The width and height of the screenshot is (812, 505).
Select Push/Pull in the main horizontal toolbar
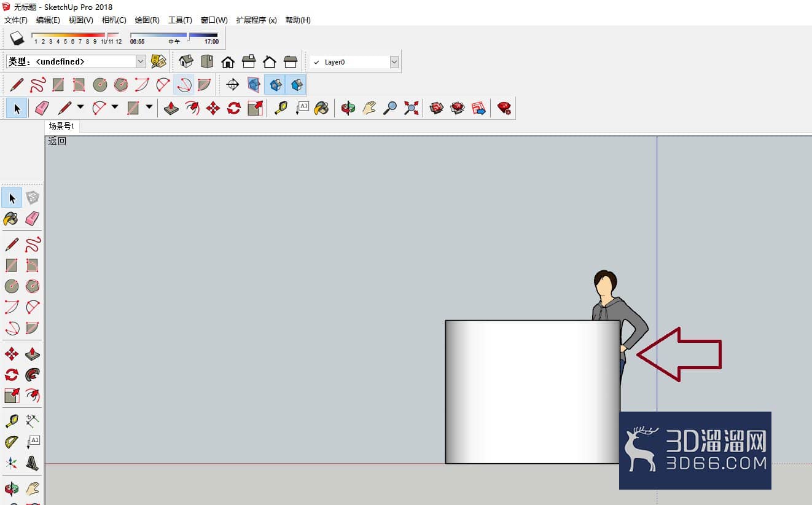coord(171,109)
